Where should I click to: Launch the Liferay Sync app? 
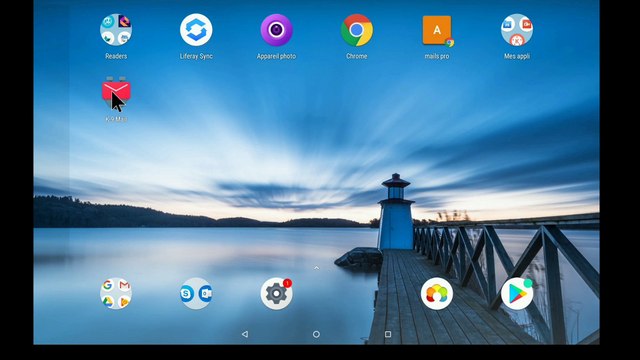196,30
